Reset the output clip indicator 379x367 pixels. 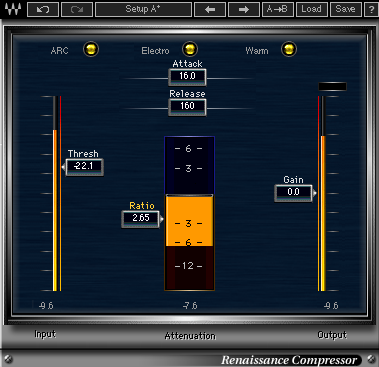point(332,87)
